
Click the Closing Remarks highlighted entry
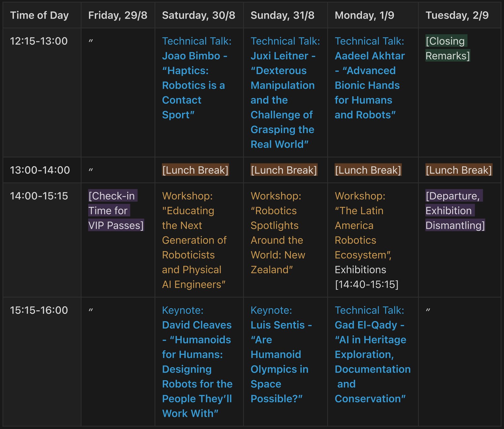(x=447, y=48)
